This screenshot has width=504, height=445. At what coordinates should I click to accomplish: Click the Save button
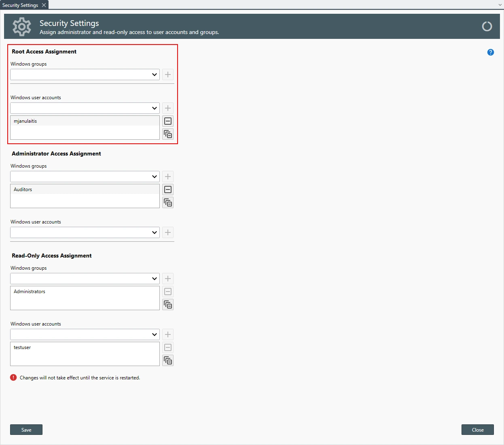(26, 430)
